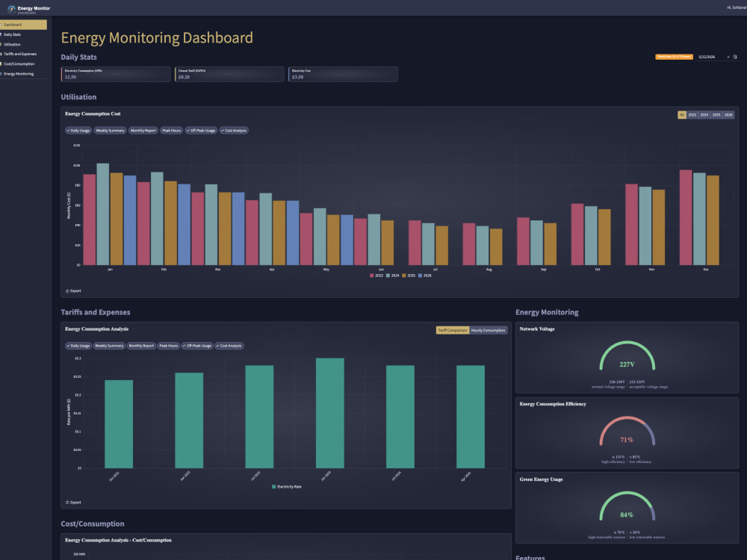Filter cost chart to 2025

click(716, 115)
